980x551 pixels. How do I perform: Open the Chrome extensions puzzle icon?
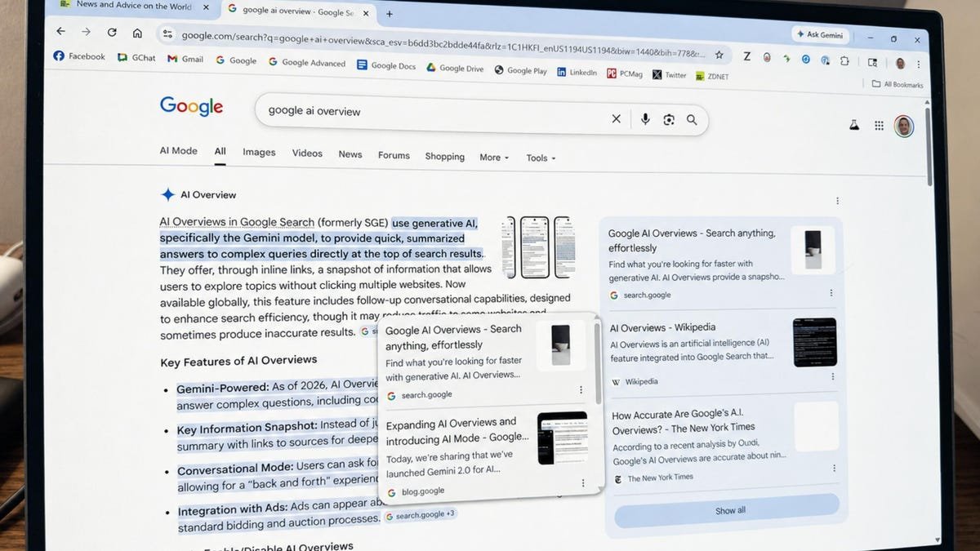coord(844,60)
